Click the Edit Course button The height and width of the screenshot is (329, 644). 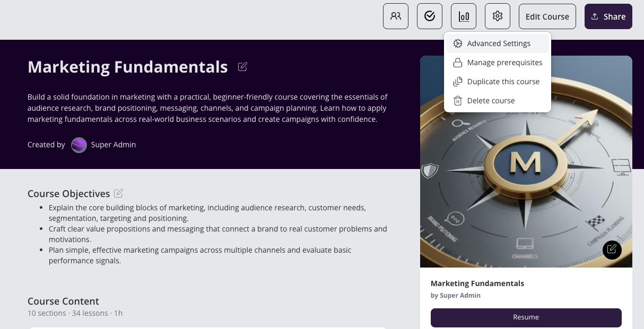547,16
